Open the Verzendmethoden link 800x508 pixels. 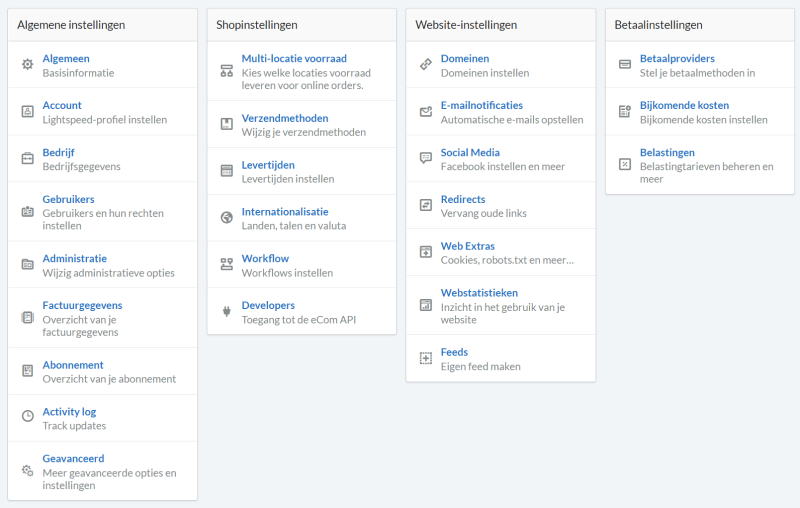click(285, 118)
